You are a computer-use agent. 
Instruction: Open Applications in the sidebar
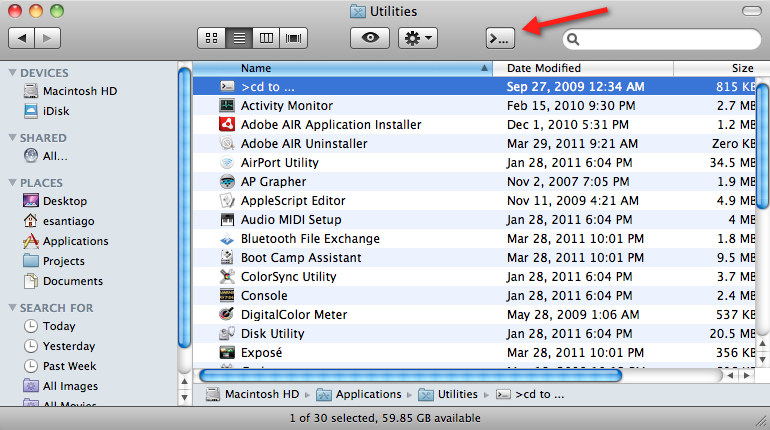75,241
